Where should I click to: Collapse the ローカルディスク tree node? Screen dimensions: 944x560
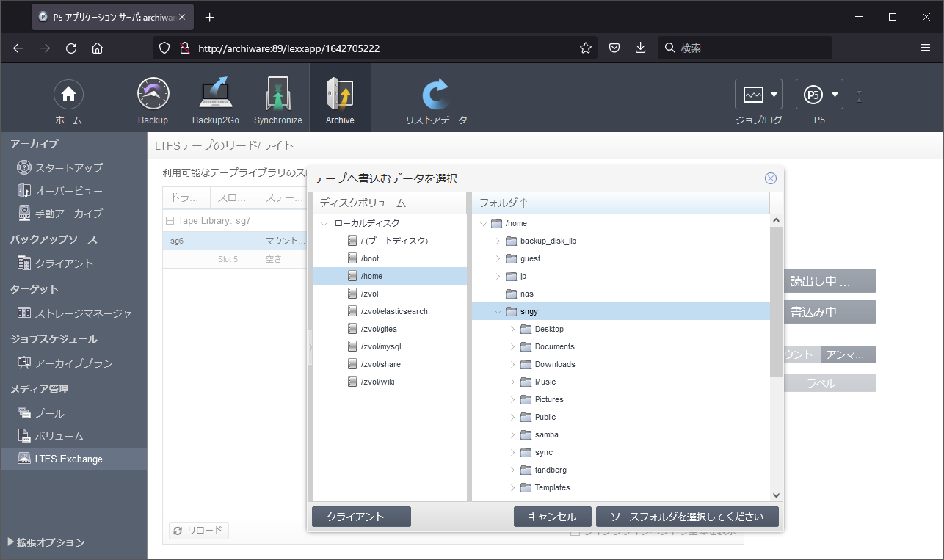(324, 223)
